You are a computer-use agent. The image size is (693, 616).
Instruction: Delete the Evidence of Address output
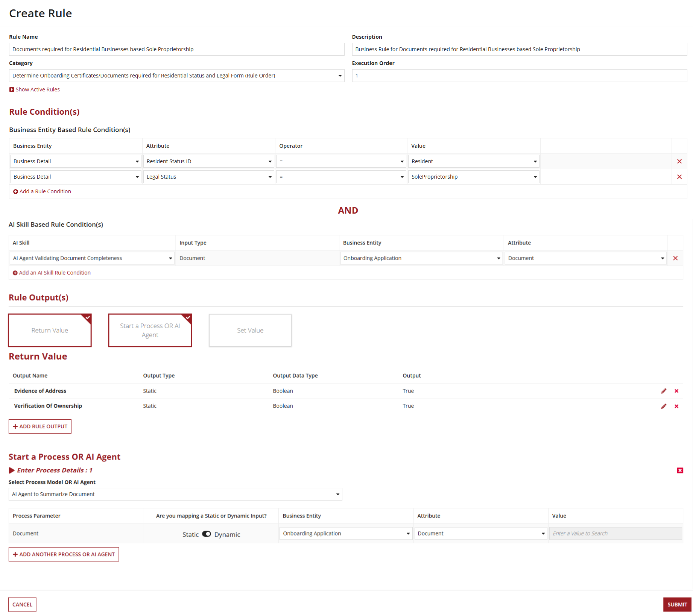pos(676,391)
